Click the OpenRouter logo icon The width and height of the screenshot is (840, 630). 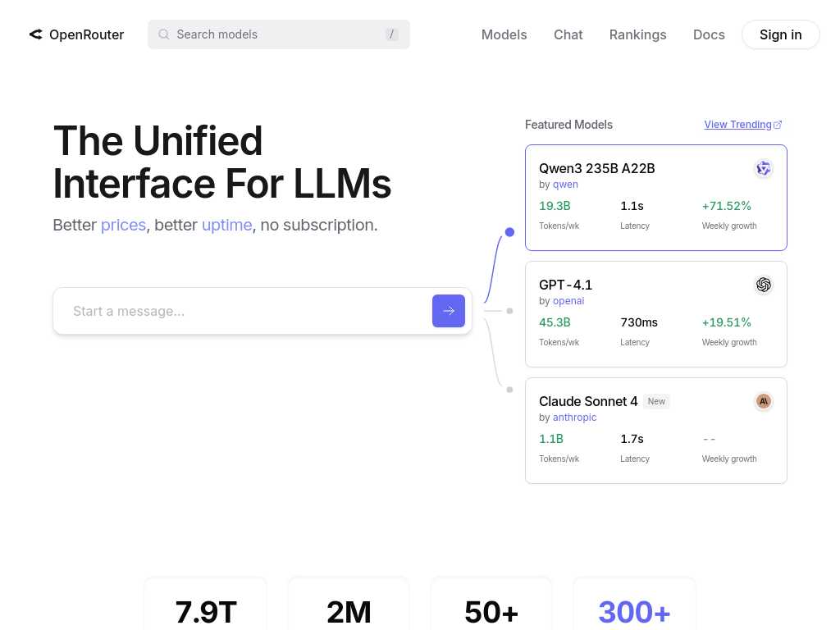pyautogui.click(x=36, y=34)
